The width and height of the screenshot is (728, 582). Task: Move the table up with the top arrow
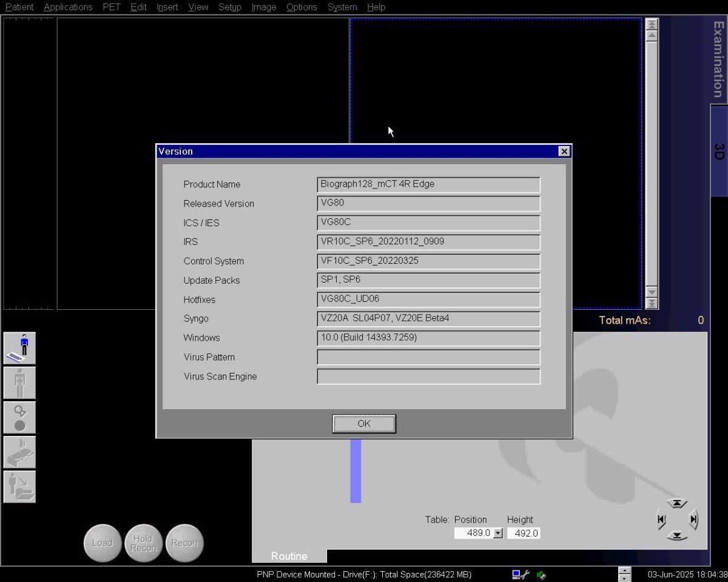pos(677,504)
